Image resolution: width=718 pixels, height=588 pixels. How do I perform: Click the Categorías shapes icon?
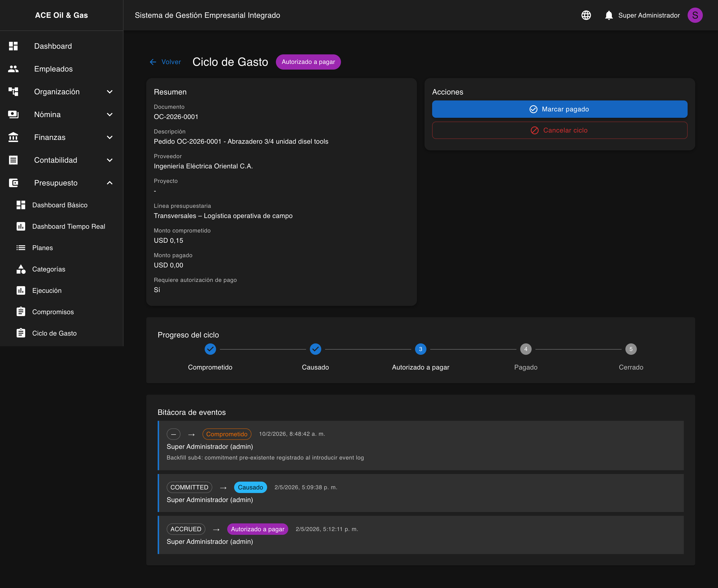(x=21, y=269)
